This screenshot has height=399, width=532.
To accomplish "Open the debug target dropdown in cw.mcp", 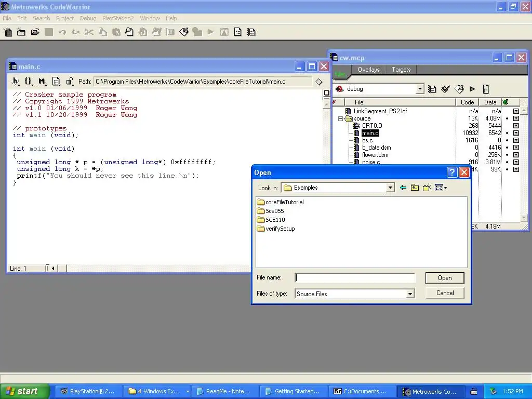I will [420, 89].
